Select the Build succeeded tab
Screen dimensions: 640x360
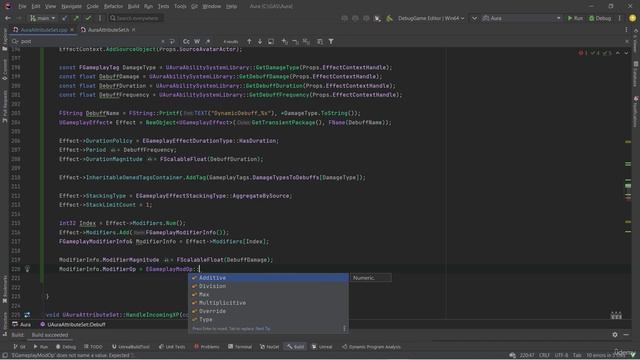pyautogui.click(x=50, y=335)
